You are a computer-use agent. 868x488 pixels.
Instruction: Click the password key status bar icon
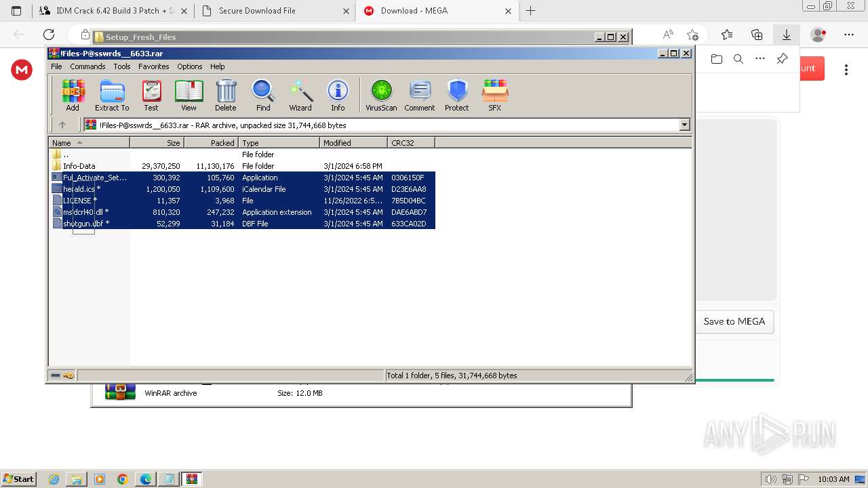(x=68, y=375)
